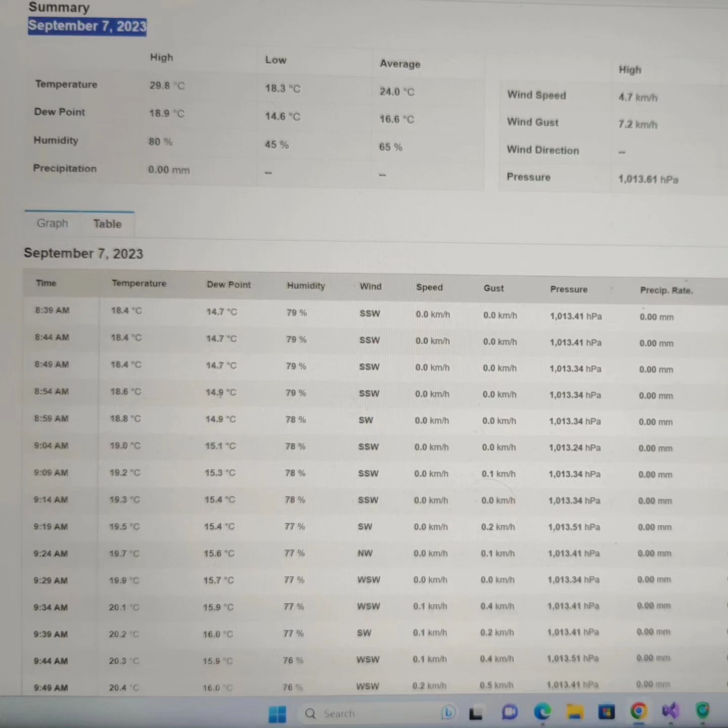Click the summary Average dew point 16.6 °C
This screenshot has width=728, height=728.
point(397,119)
